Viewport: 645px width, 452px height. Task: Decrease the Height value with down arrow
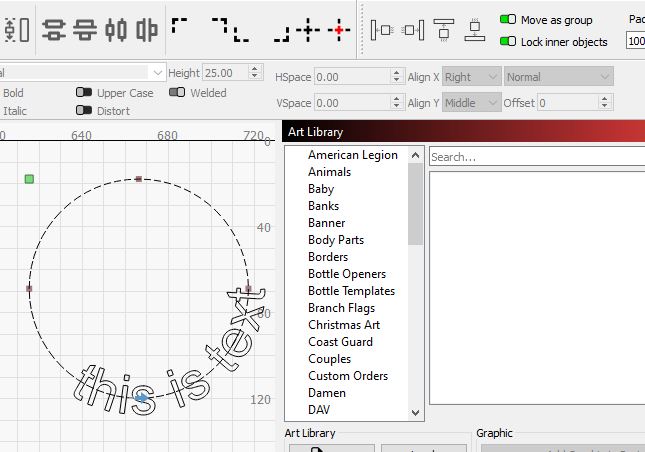(x=255, y=76)
